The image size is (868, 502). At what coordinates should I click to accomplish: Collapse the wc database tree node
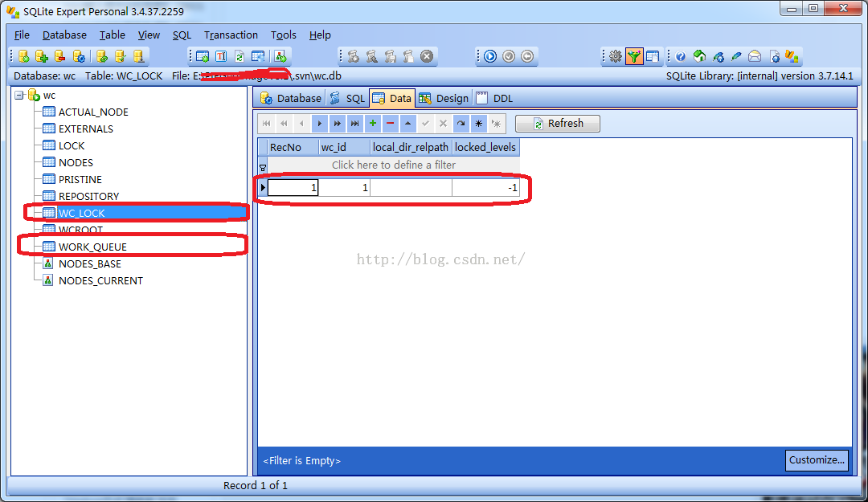pos(19,95)
